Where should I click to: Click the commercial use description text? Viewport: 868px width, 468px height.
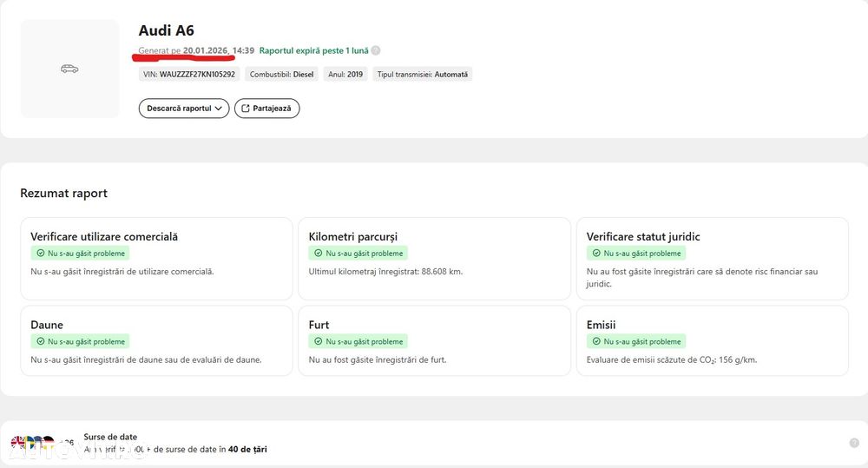[122, 272]
